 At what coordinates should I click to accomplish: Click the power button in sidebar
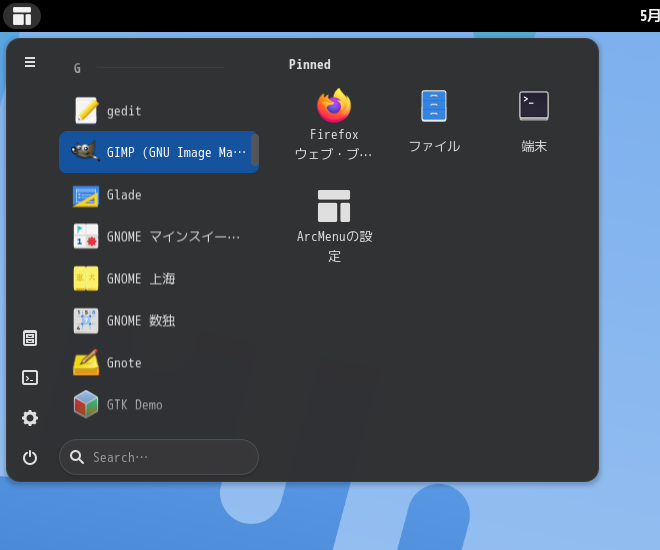pos(30,457)
